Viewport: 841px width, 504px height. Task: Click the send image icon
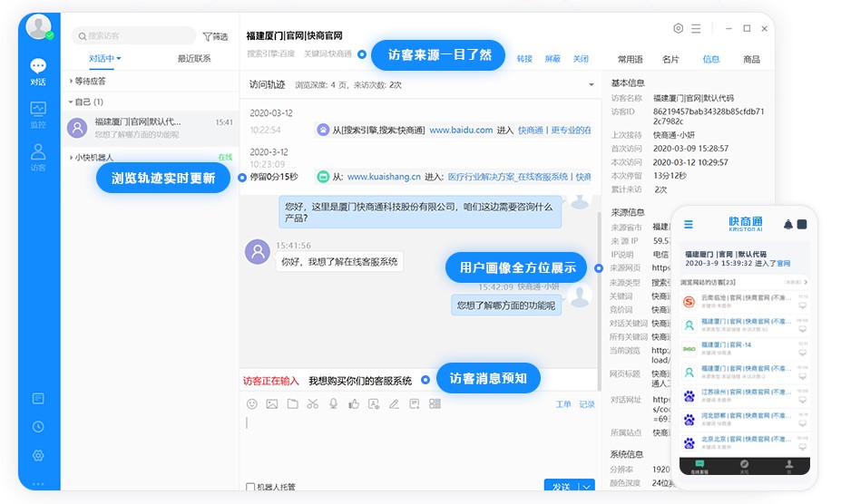(x=272, y=404)
